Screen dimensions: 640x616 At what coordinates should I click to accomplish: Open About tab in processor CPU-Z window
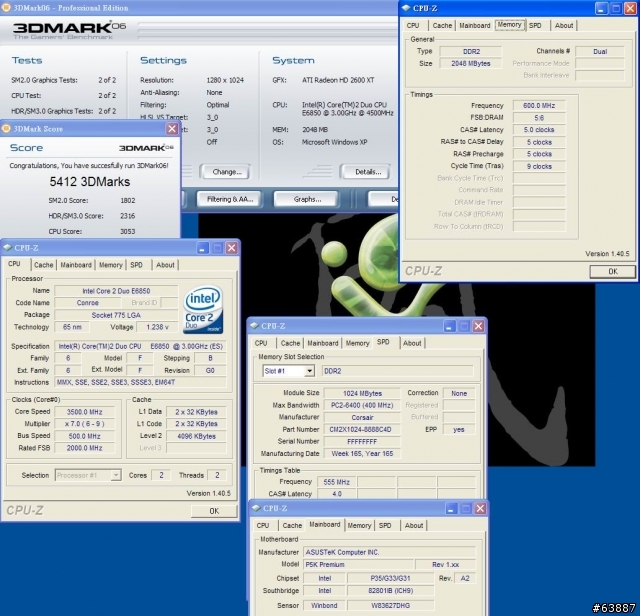point(165,265)
